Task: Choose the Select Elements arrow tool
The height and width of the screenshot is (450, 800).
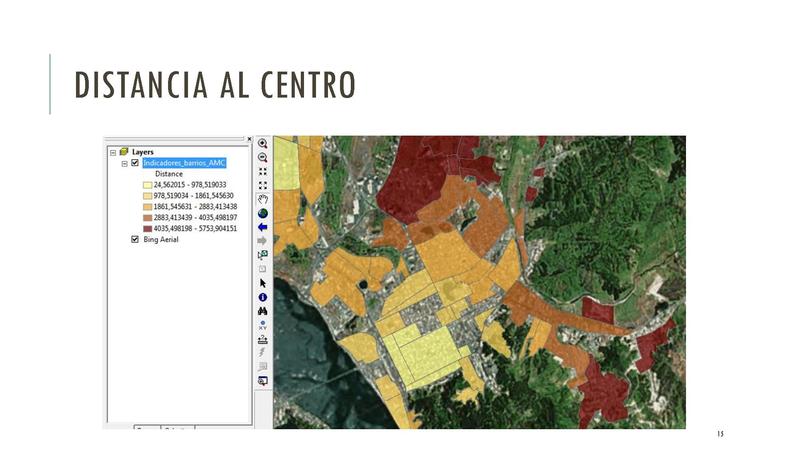Action: (x=263, y=283)
